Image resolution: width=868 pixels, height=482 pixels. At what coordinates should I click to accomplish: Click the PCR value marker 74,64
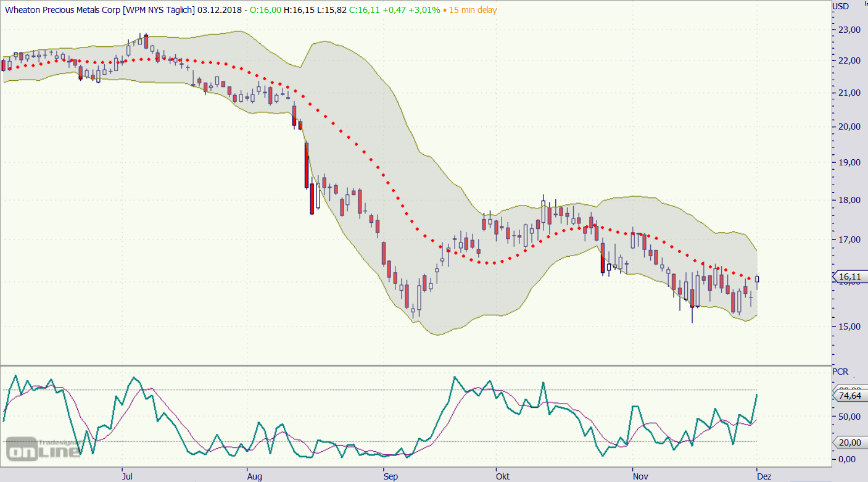[x=849, y=396]
